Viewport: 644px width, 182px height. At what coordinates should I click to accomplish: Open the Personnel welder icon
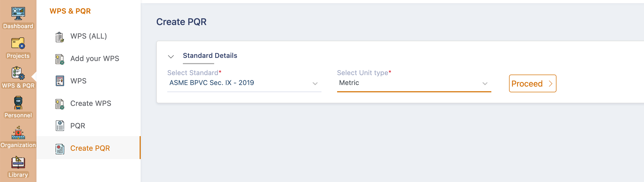click(x=18, y=103)
